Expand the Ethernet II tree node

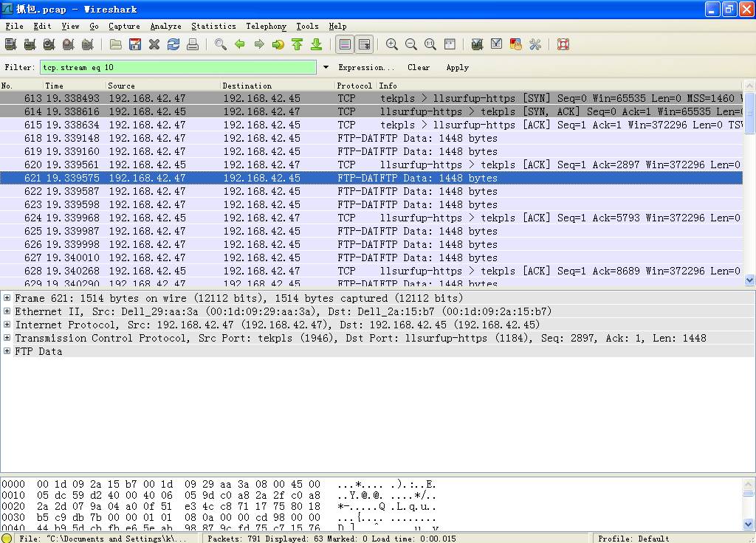pyautogui.click(x=7, y=311)
